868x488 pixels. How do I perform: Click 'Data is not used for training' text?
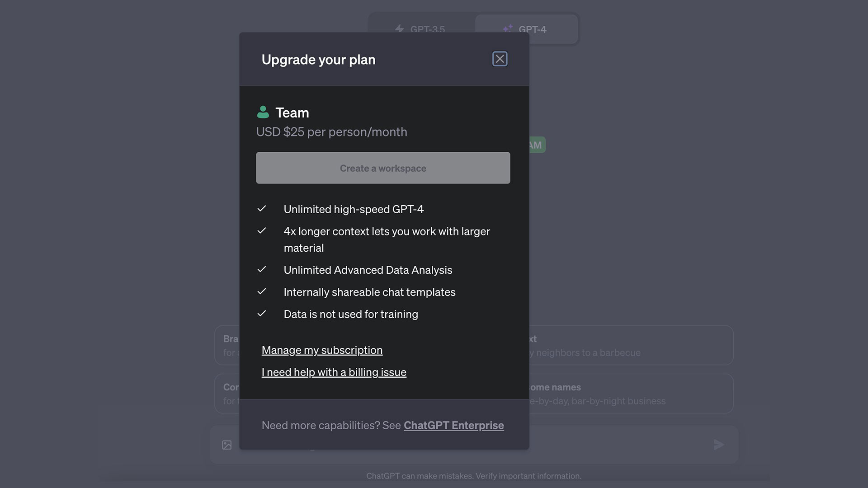tap(351, 314)
